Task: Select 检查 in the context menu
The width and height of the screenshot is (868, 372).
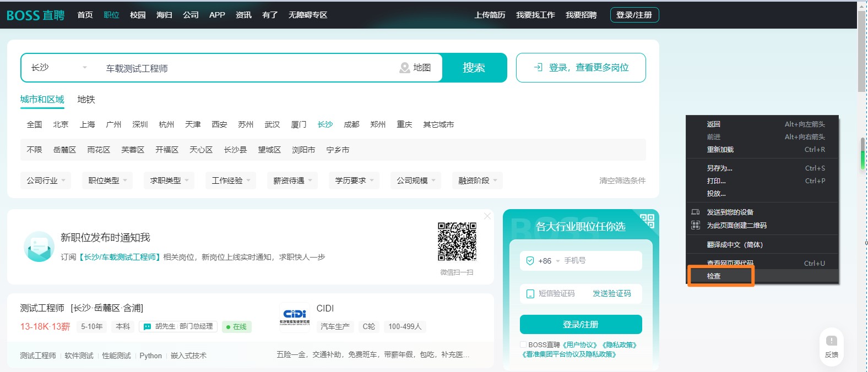Action: (762, 276)
